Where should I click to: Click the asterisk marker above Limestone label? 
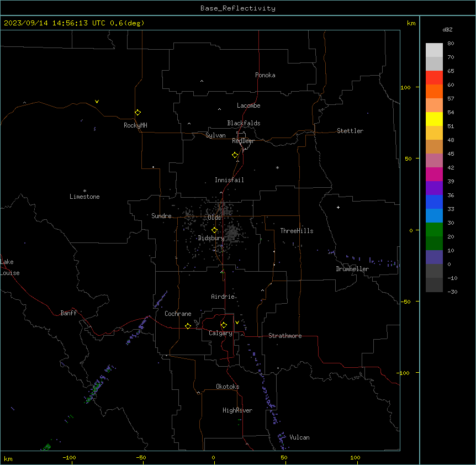point(84,191)
